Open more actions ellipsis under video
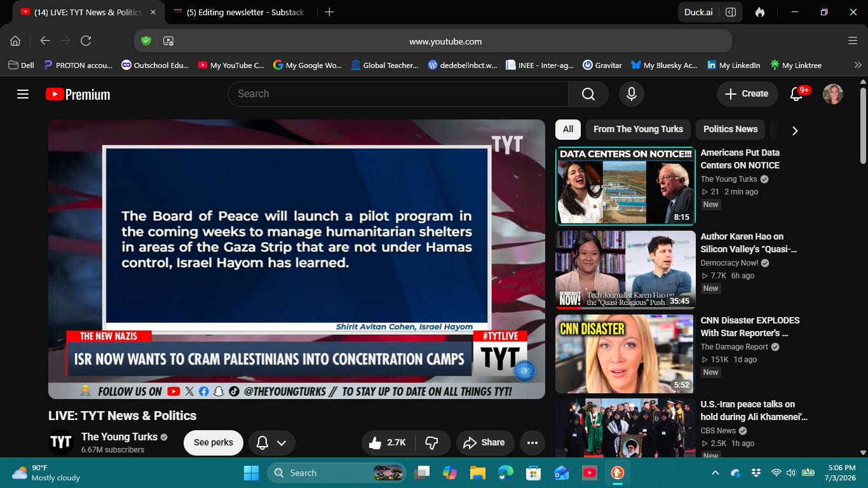Viewport: 868px width, 488px height. [532, 443]
